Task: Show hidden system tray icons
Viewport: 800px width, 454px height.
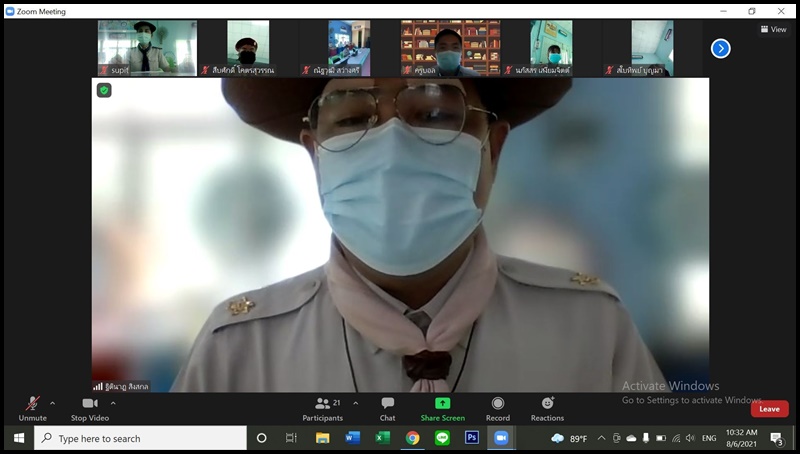Action: pyautogui.click(x=602, y=438)
